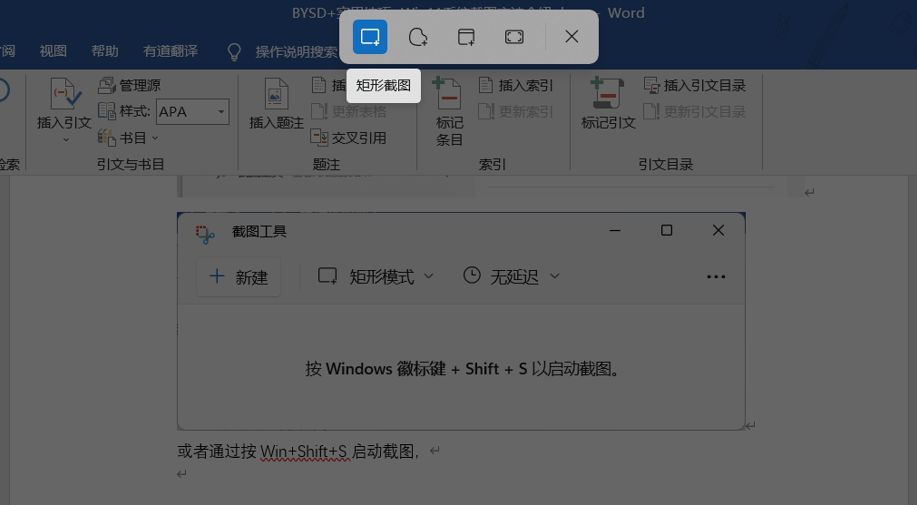
Task: Click Insert Index (插入索引)
Action: click(x=516, y=85)
